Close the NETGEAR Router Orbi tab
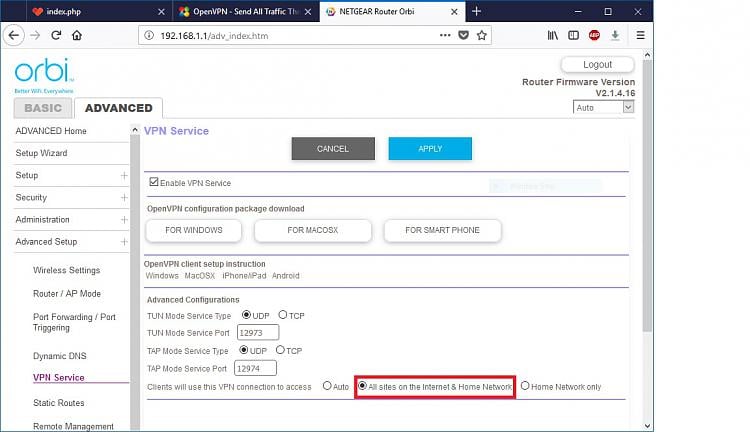 pyautogui.click(x=454, y=11)
